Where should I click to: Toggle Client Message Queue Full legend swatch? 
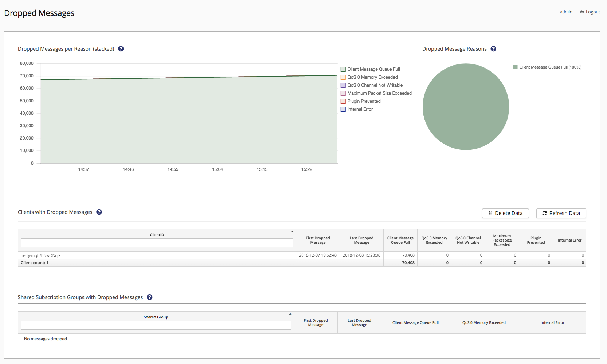[x=343, y=69]
